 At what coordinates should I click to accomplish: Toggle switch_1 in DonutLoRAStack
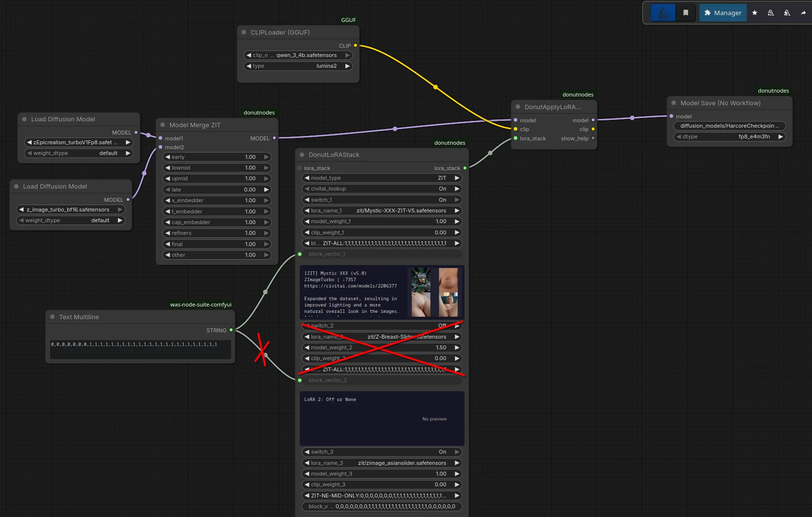click(x=382, y=200)
